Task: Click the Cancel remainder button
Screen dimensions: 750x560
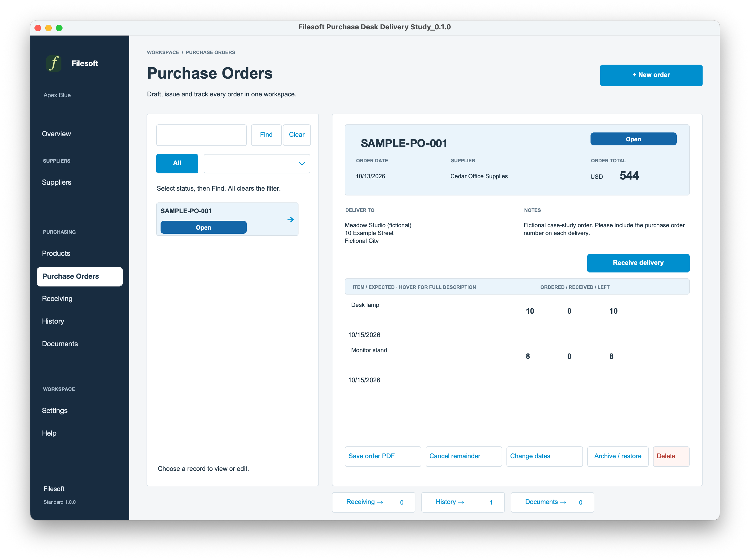Action: [463, 456]
